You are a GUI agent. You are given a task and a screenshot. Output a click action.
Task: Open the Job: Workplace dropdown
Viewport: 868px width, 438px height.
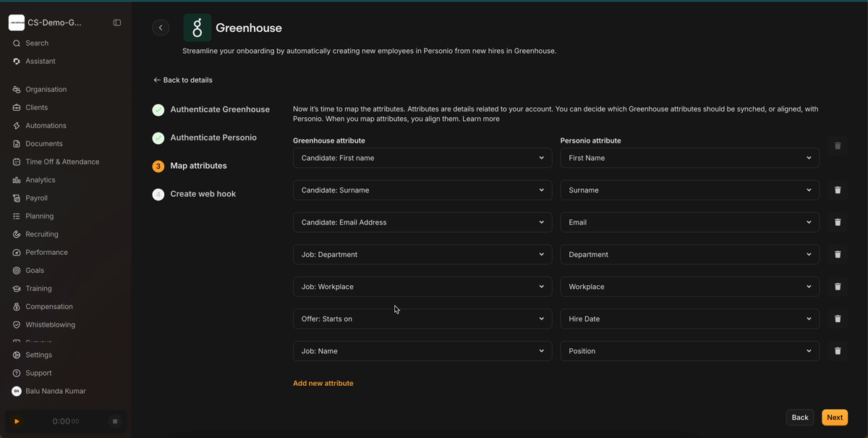point(422,287)
